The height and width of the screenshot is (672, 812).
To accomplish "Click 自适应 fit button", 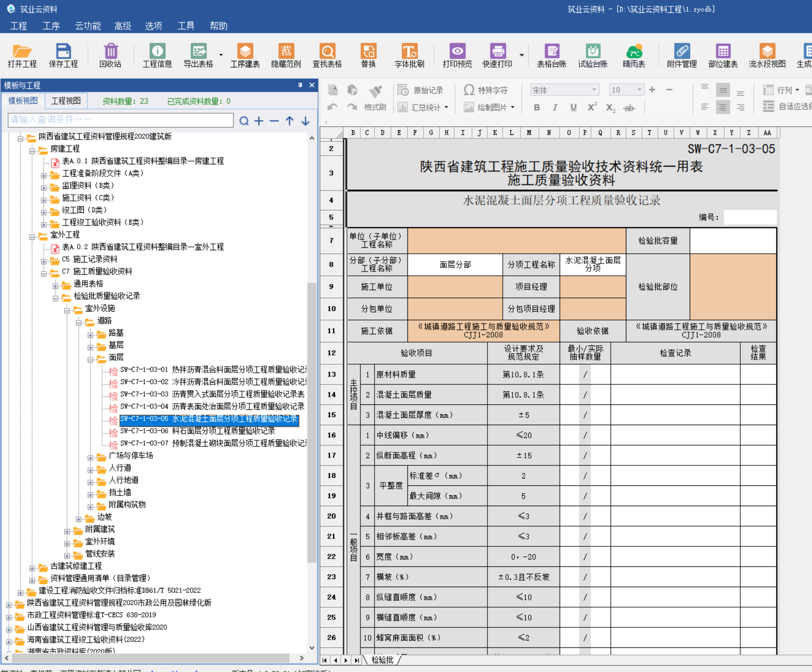I will point(786,106).
